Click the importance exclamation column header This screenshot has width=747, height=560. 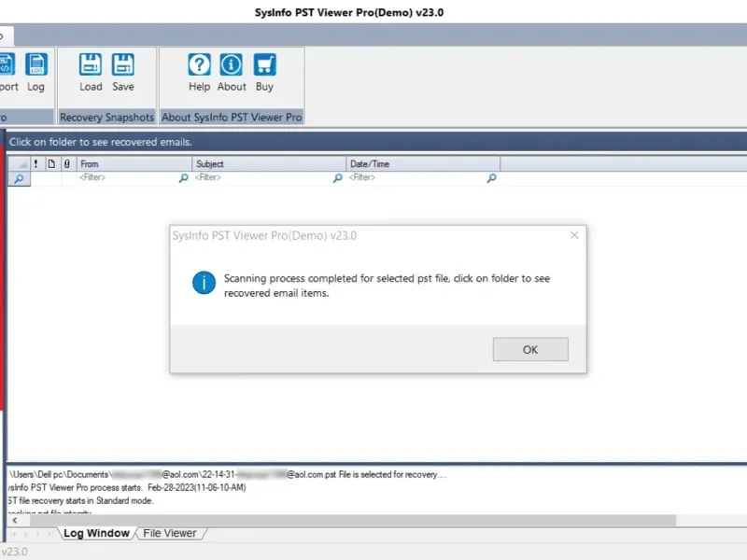[36, 164]
